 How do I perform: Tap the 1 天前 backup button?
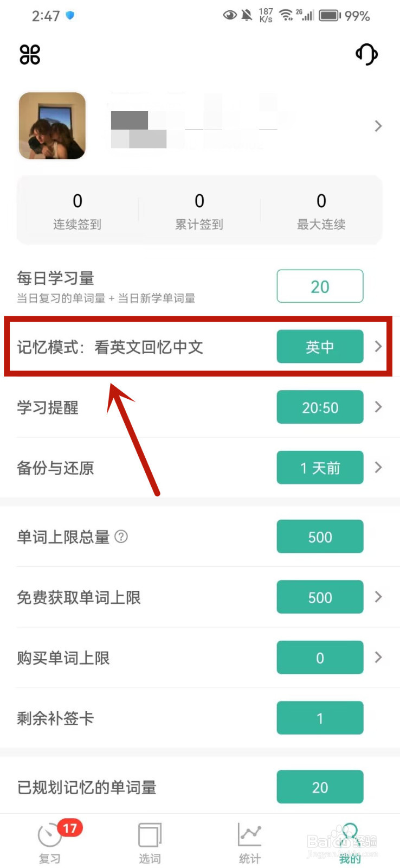[x=320, y=467]
